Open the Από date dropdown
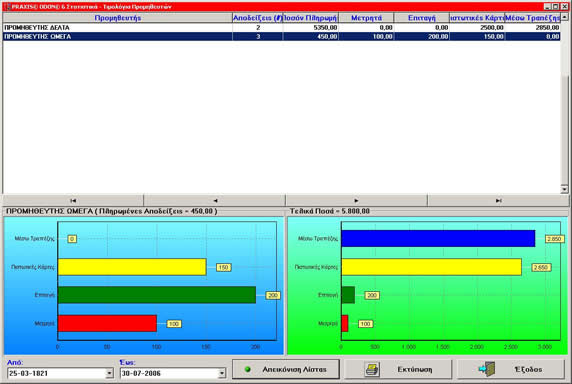 pyautogui.click(x=109, y=373)
